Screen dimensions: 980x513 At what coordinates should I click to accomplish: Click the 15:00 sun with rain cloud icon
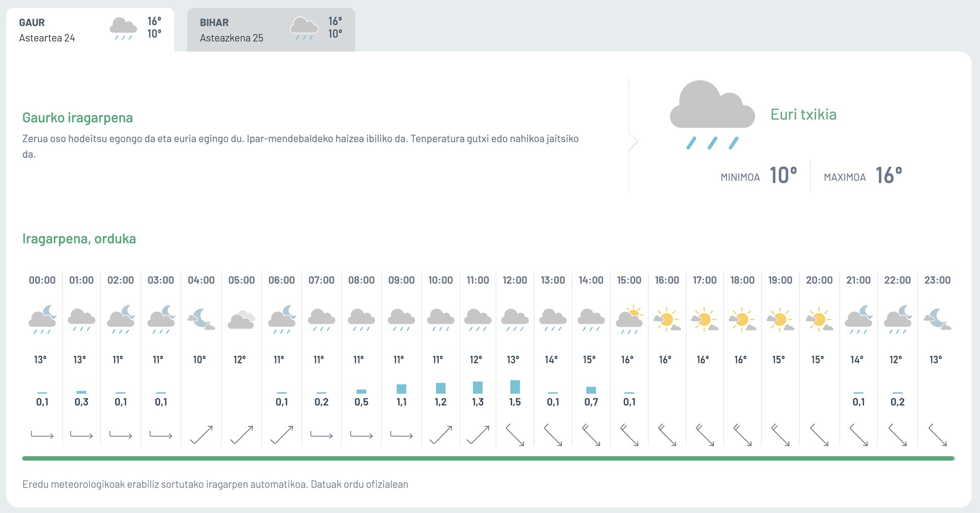(629, 320)
